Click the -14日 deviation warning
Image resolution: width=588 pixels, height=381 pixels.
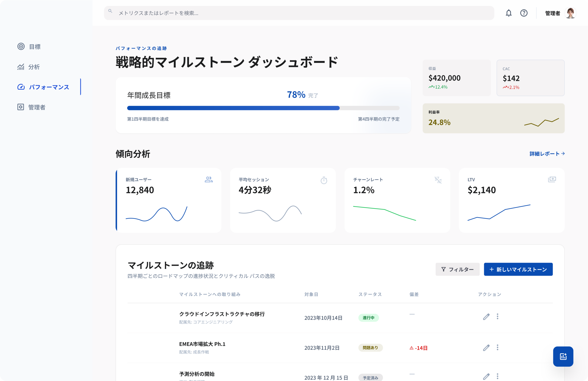[418, 348]
